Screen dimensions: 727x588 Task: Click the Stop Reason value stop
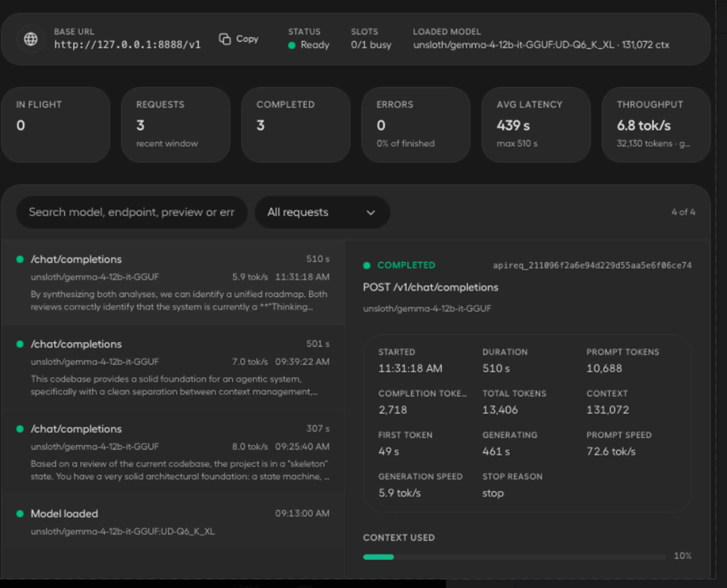coord(493,493)
